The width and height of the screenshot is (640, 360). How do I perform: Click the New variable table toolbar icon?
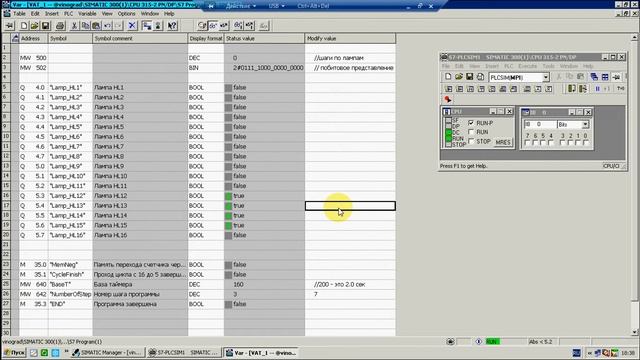tap(24, 26)
